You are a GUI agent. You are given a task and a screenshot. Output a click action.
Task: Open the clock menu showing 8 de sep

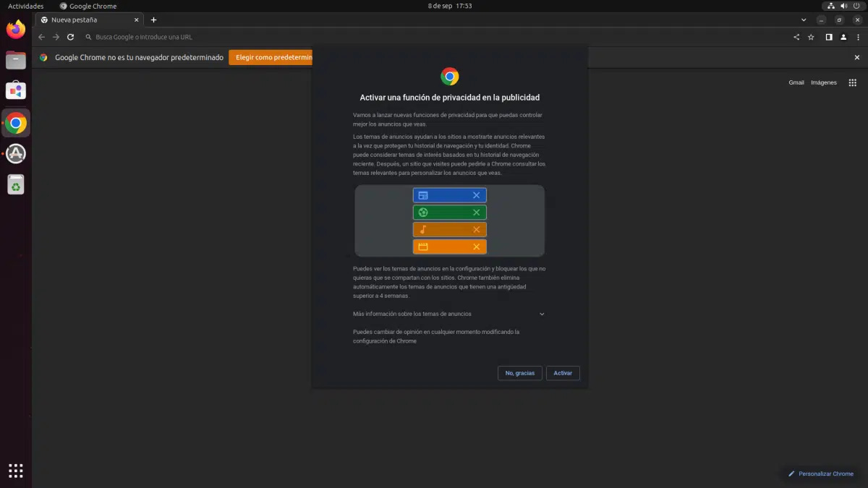[x=450, y=6]
